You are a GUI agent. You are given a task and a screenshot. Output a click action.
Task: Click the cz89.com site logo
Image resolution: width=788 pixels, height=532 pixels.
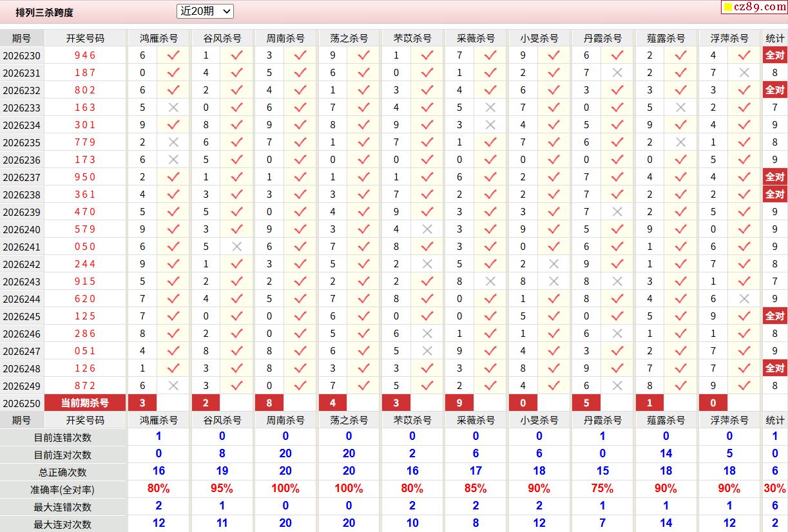(x=753, y=7)
